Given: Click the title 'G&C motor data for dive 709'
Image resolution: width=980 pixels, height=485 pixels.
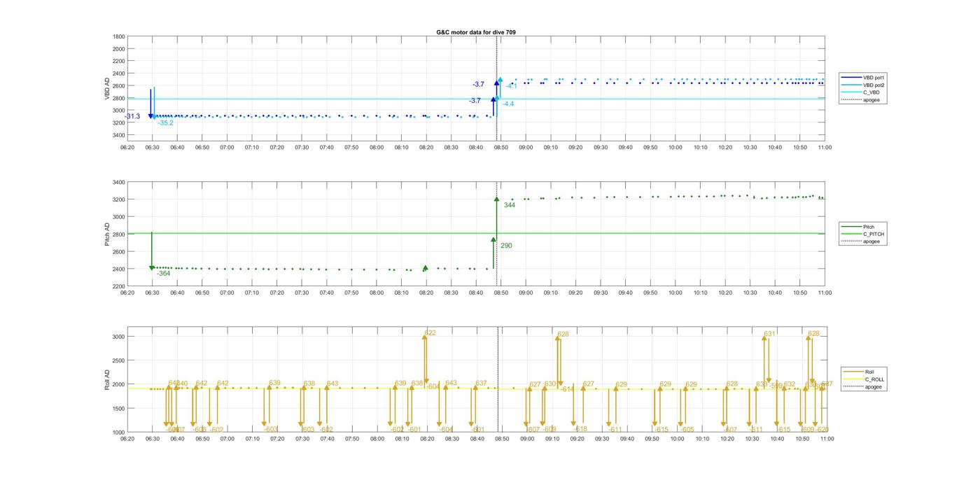Looking at the screenshot, I should click(476, 32).
